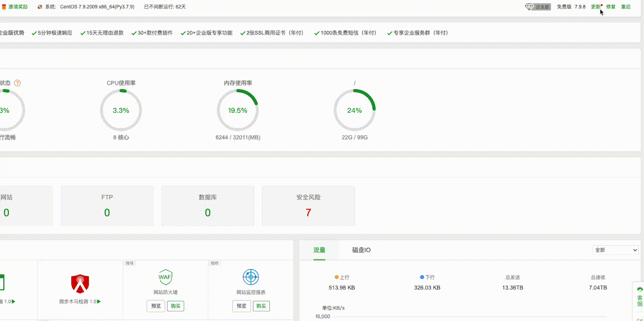Click the 企业版 diamond icon

click(x=529, y=7)
